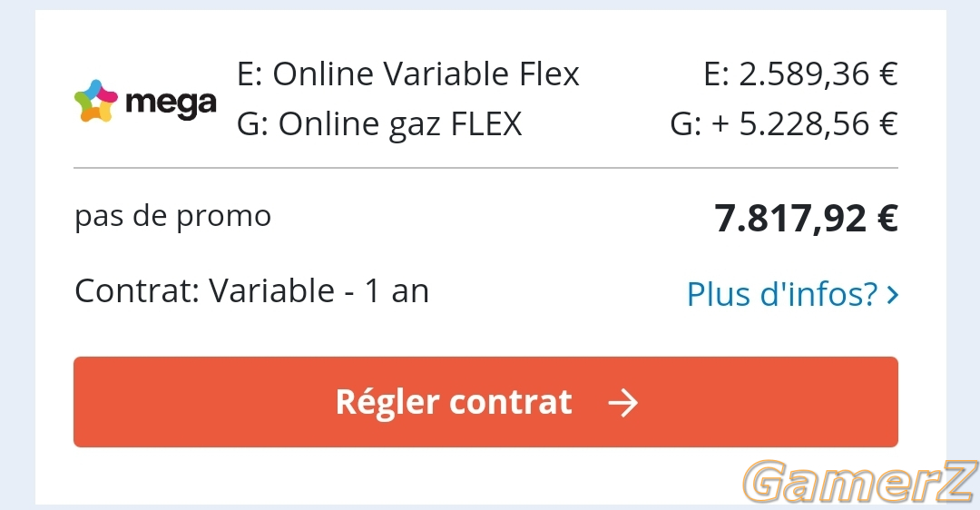Click the GamerZ watermark logo

860,481
